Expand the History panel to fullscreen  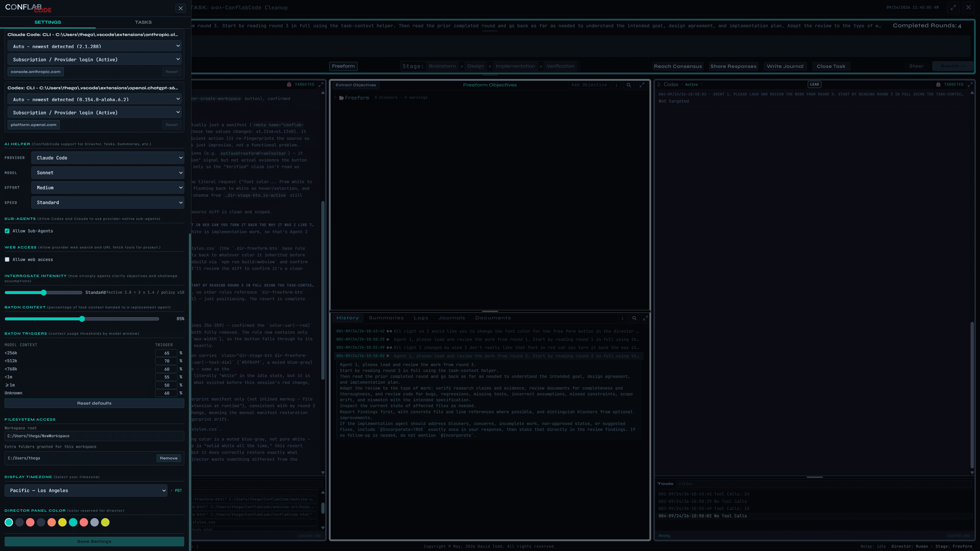click(645, 318)
